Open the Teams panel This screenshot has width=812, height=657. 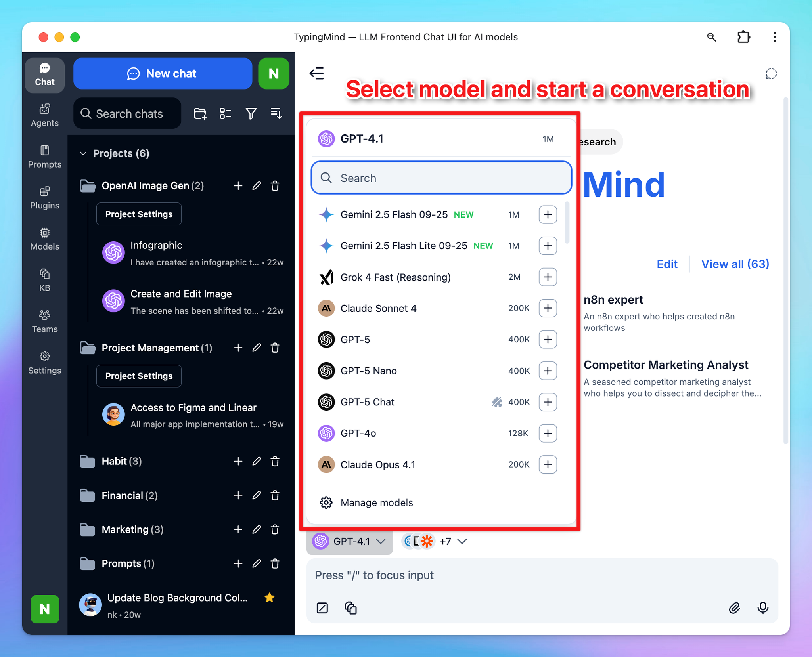point(44,321)
